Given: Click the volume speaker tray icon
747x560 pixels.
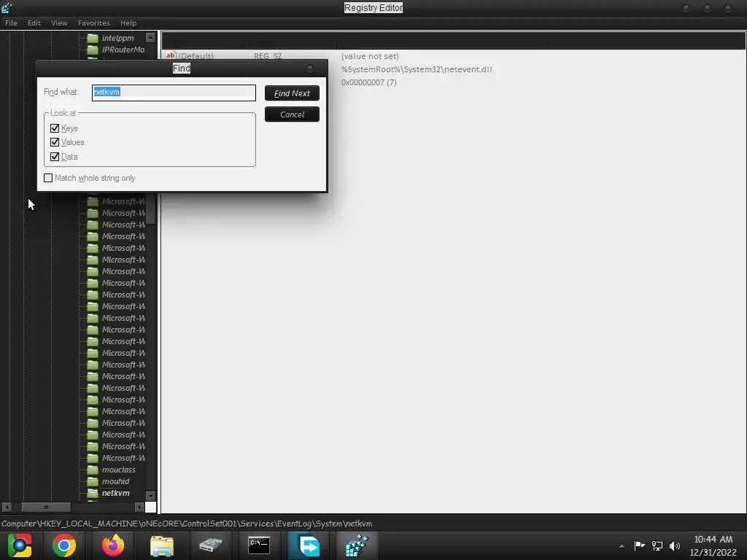Looking at the screenshot, I should tap(675, 545).
